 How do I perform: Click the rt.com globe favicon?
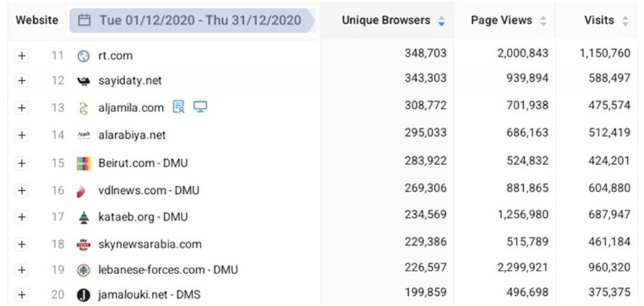click(83, 56)
